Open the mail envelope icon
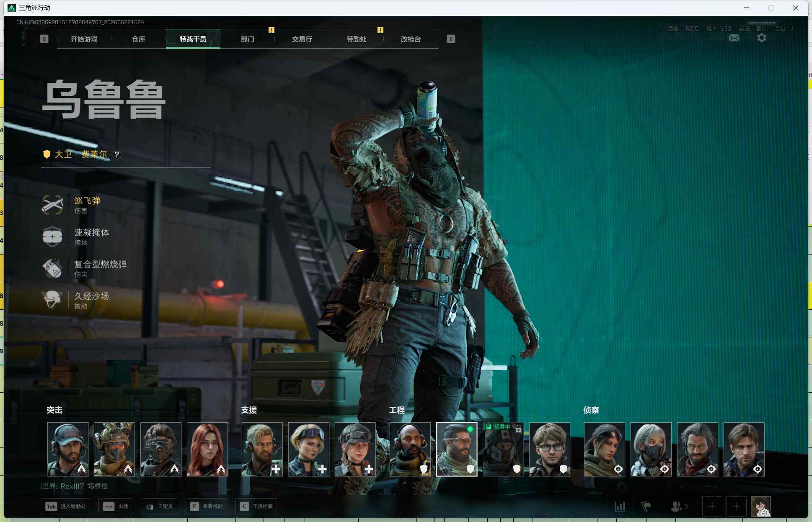 tap(734, 38)
